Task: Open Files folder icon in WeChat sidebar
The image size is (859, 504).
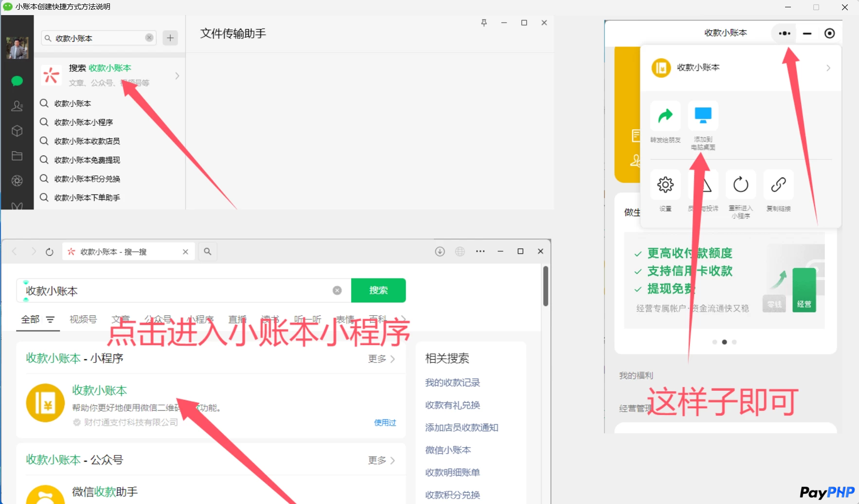Action: (17, 156)
